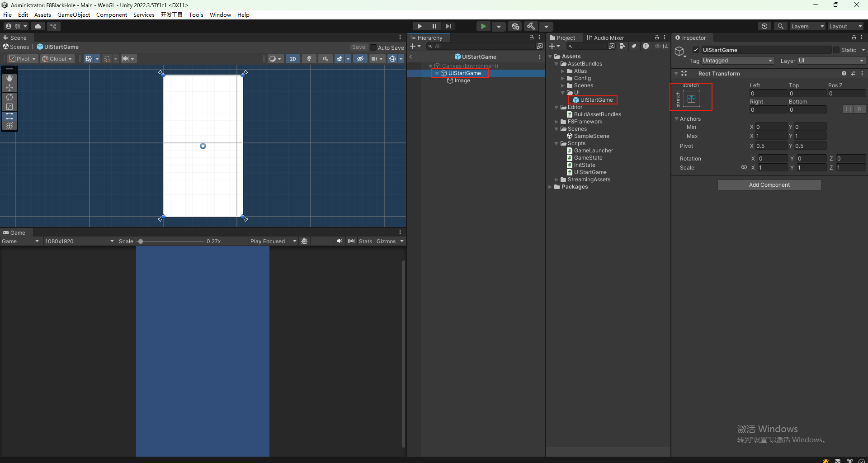Open the Layout dropdown

click(846, 26)
